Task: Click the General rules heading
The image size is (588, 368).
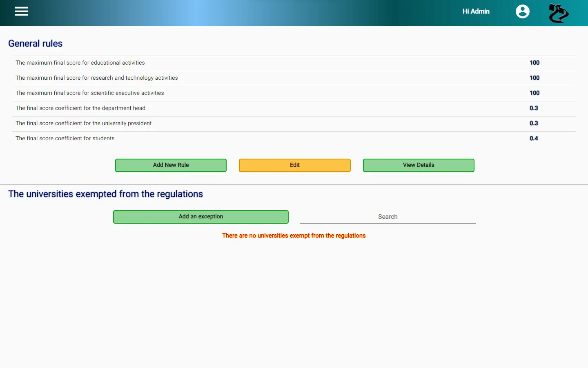Action: [36, 43]
